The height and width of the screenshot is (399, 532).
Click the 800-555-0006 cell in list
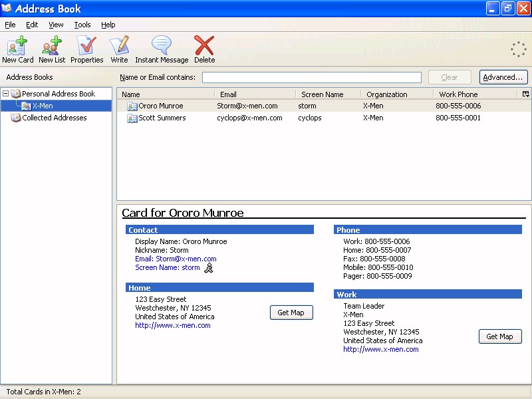point(458,106)
